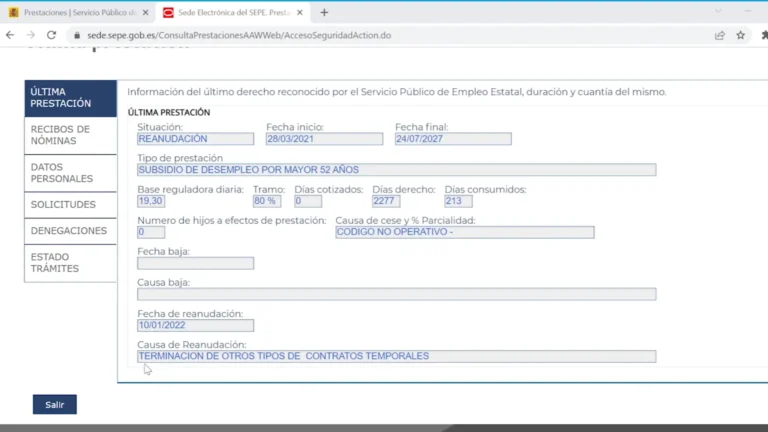Close the Sede Electrónica del SEPE tab

click(x=300, y=13)
